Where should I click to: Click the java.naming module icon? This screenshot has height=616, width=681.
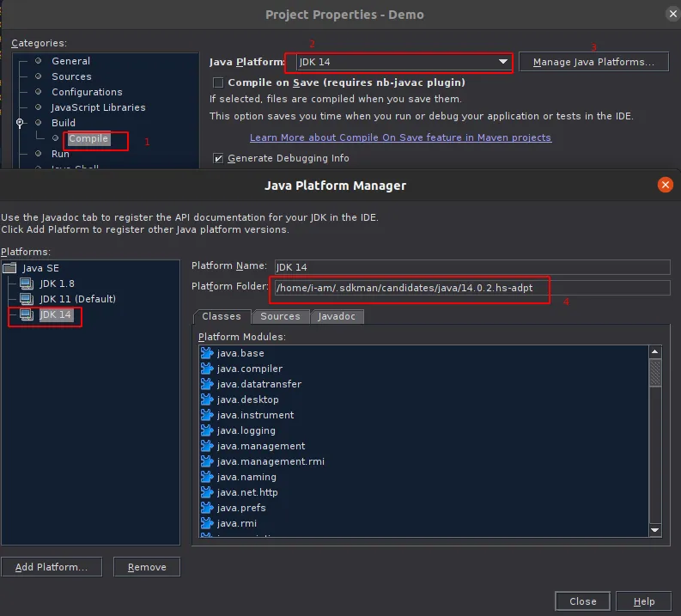pyautogui.click(x=207, y=477)
